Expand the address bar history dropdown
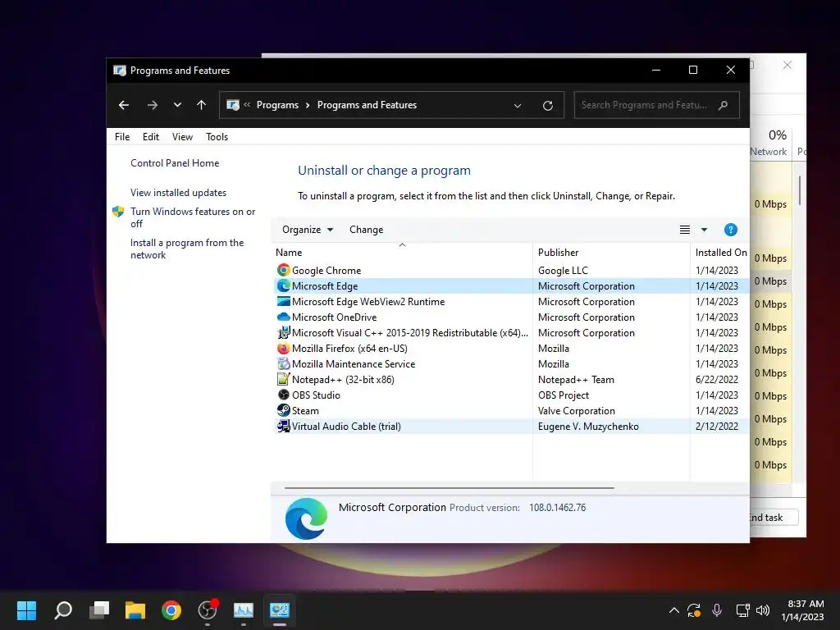840x630 pixels. point(518,106)
